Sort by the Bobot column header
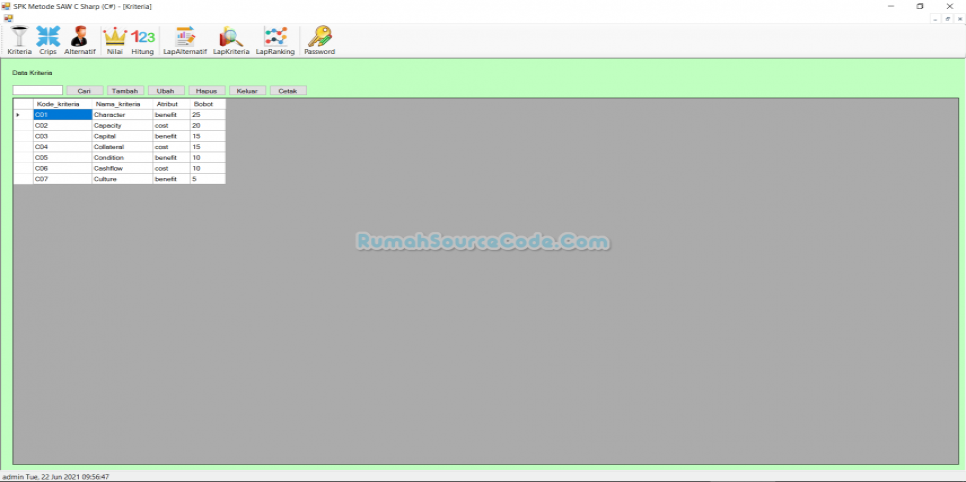The image size is (966, 482). pos(207,104)
